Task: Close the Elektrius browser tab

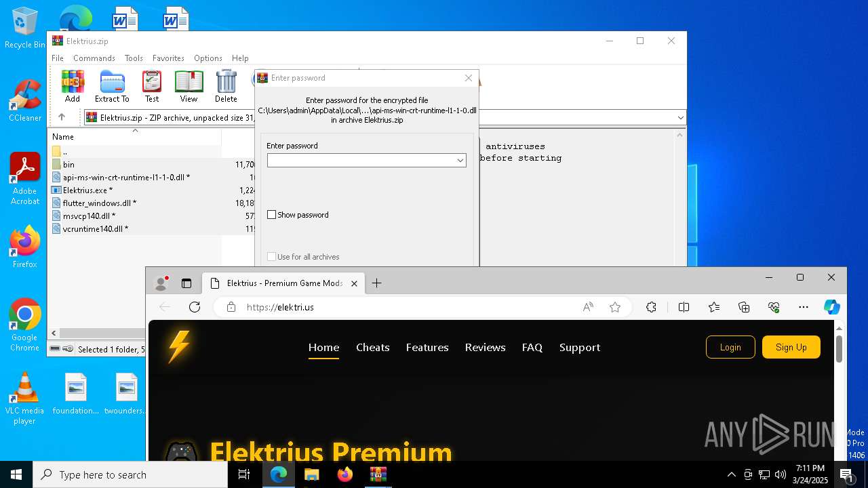Action: pos(354,283)
